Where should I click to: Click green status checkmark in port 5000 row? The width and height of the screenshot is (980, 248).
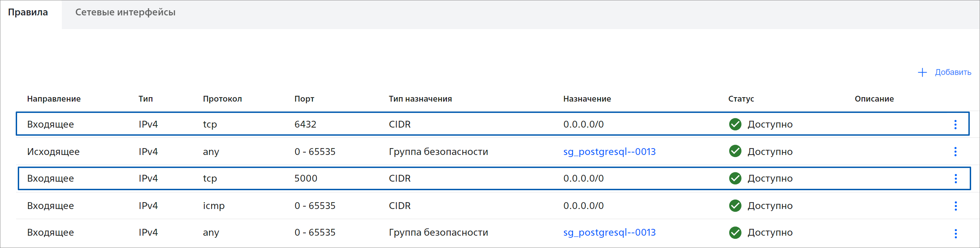pyautogui.click(x=735, y=178)
